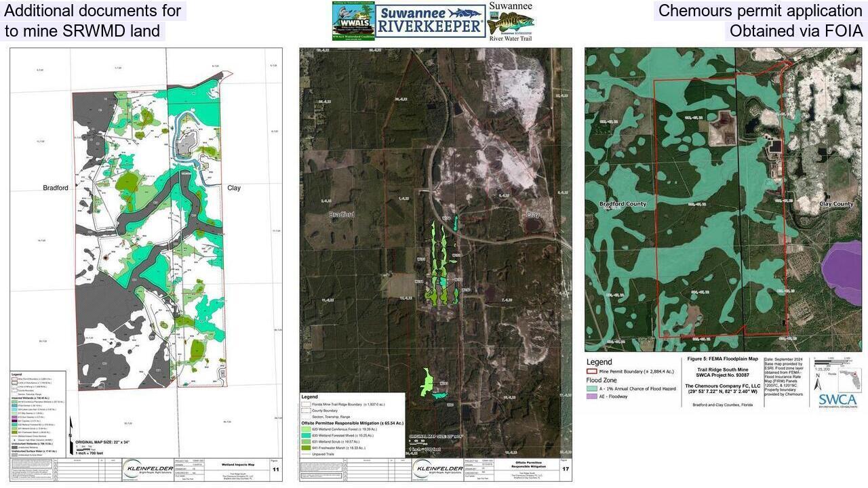This screenshot has width=868, height=488.
Task: Click 'Chemours permit application' heading text
Action: [760, 11]
